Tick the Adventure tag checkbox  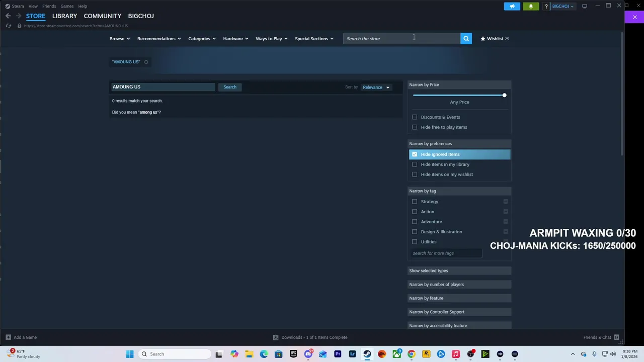(x=415, y=222)
